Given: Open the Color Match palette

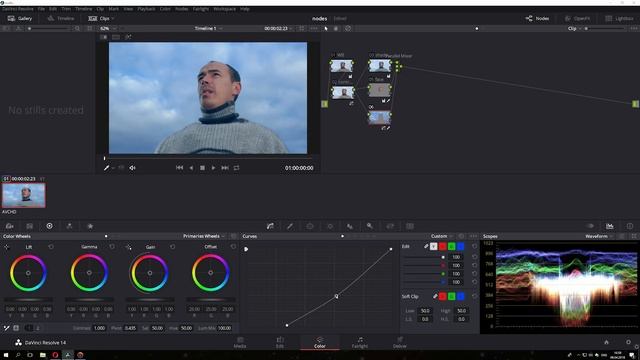Looking at the screenshot, I should point(29,226).
